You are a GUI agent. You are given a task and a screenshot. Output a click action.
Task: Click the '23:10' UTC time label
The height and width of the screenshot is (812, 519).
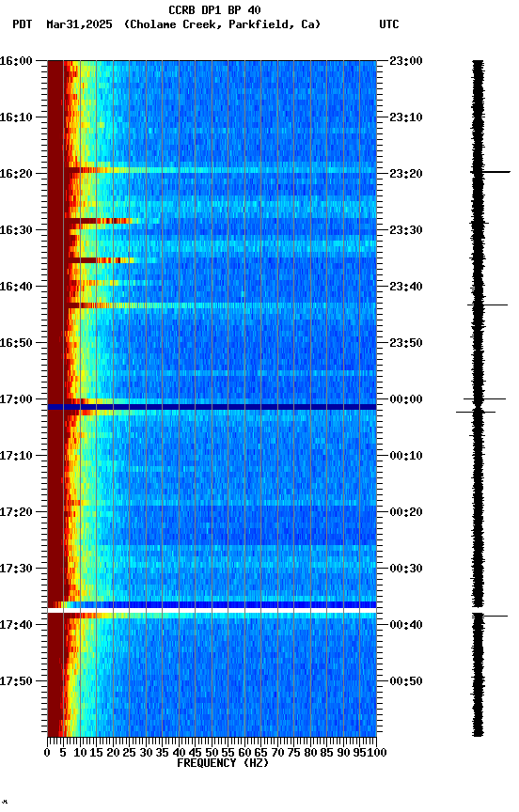(406, 117)
